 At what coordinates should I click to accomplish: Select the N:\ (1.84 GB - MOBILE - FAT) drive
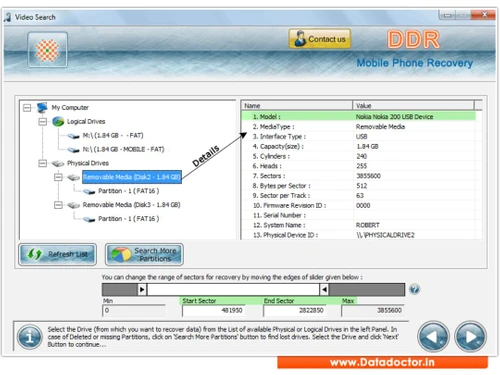point(123,149)
